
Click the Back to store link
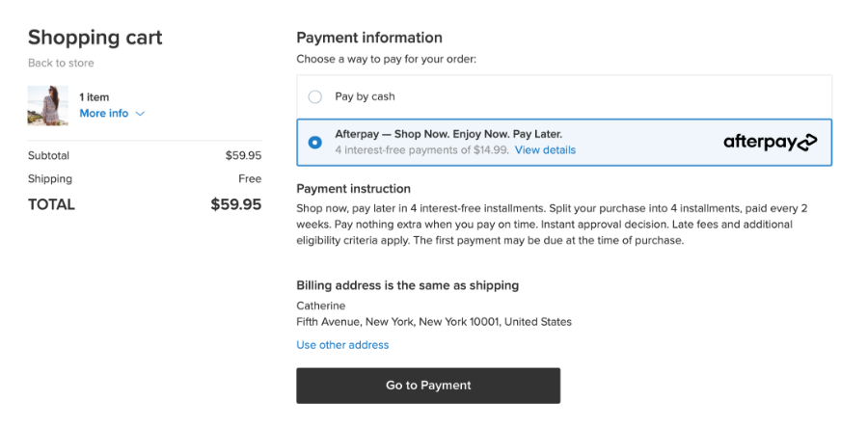click(x=61, y=63)
